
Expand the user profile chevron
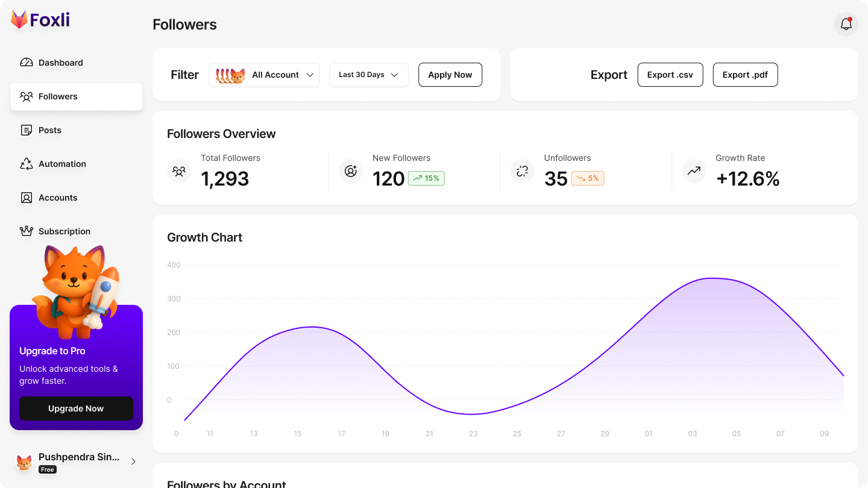(133, 461)
